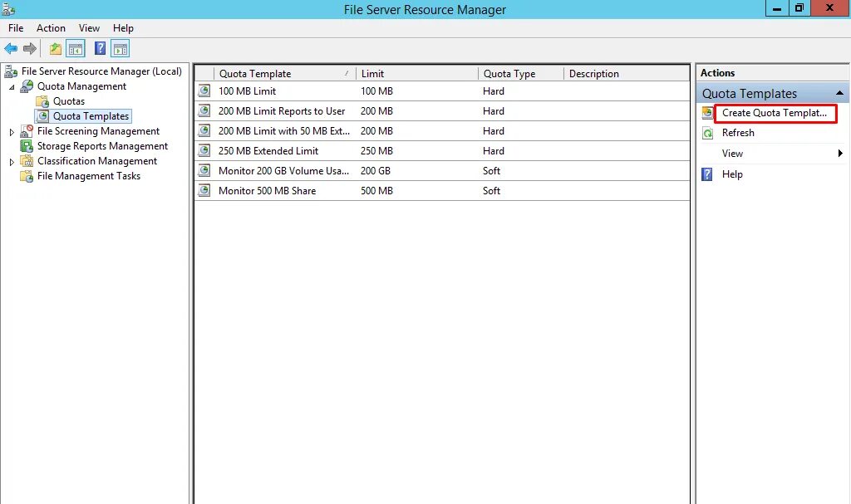Select File Server Resource Manager (Local) label
Image resolution: width=851 pixels, height=504 pixels.
tap(101, 71)
